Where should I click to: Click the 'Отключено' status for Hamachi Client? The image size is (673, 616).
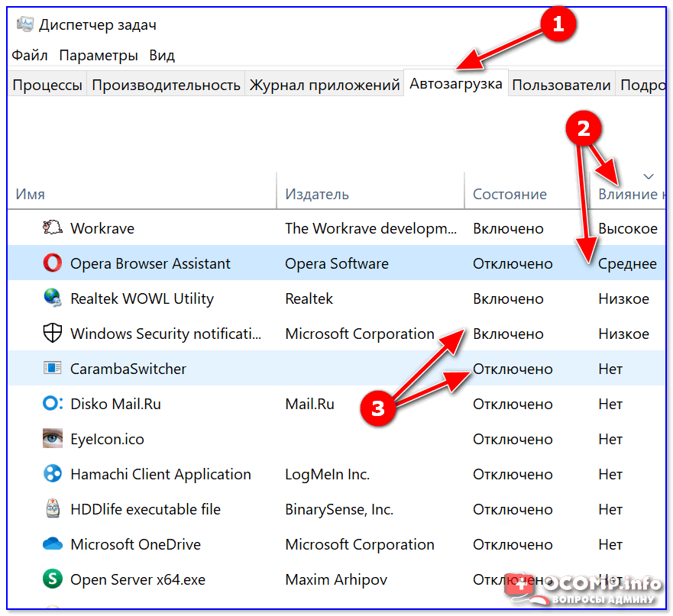tap(513, 475)
